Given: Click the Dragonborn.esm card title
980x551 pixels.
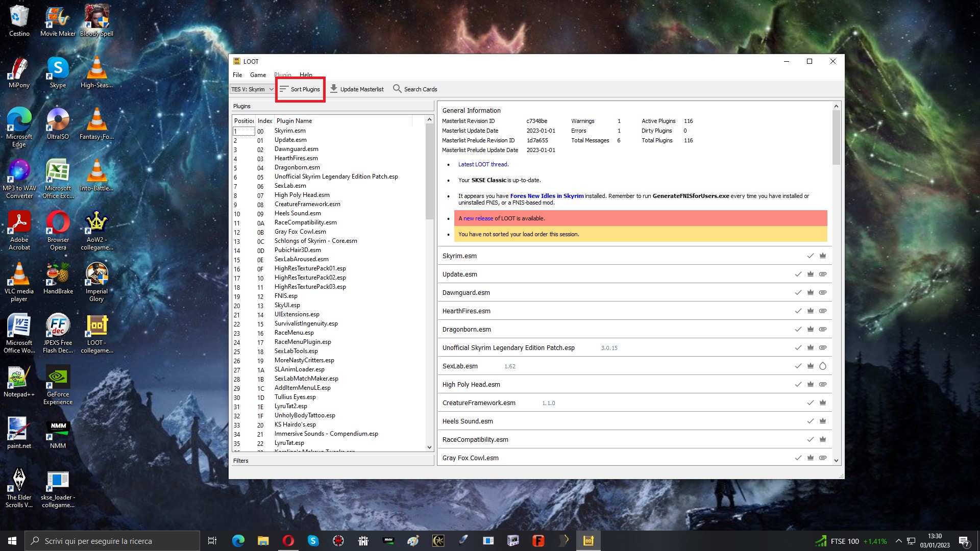Looking at the screenshot, I should (x=467, y=329).
